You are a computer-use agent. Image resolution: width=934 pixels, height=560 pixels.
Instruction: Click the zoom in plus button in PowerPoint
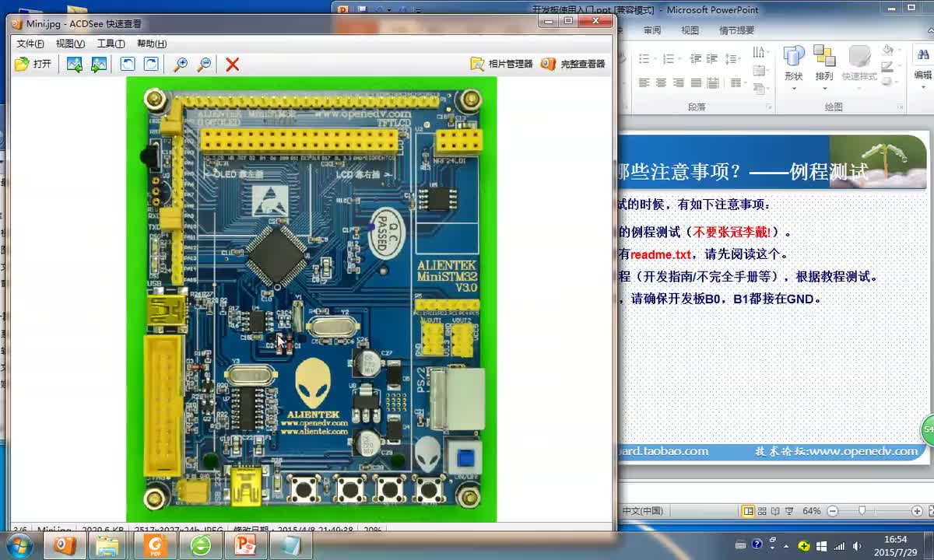(918, 511)
